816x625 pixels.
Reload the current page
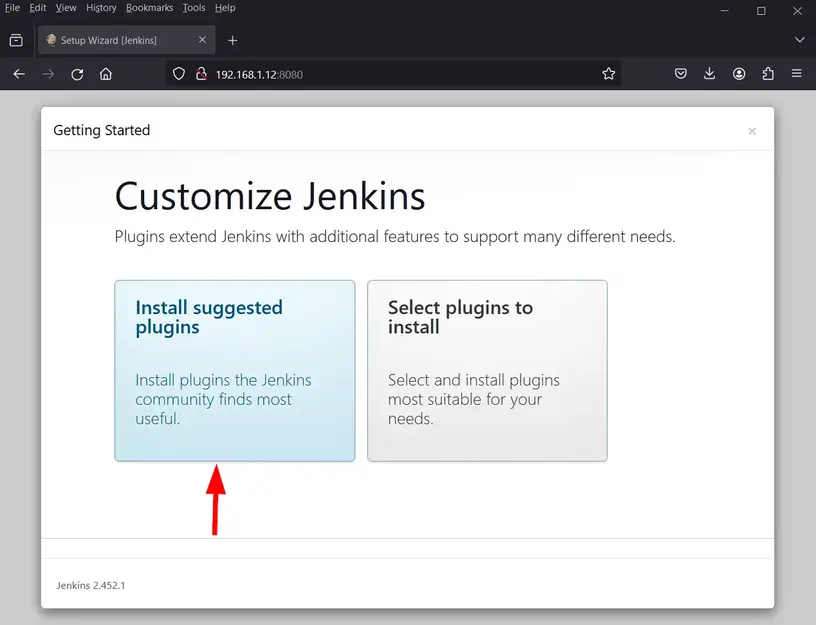tap(77, 74)
